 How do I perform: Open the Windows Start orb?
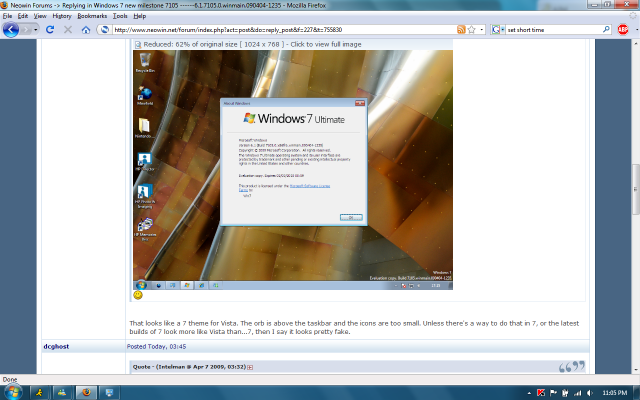[x=12, y=392]
